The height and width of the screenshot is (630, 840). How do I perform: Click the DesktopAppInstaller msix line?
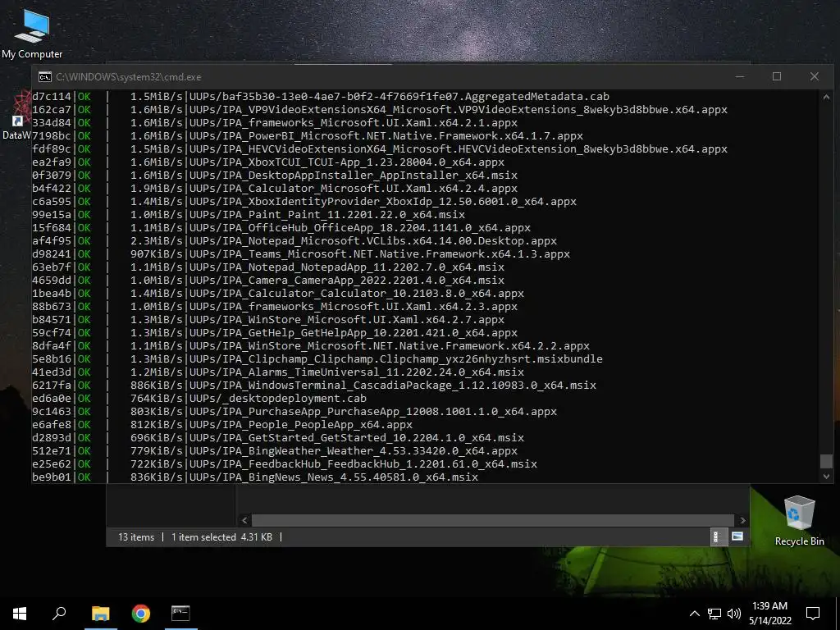tap(275, 176)
